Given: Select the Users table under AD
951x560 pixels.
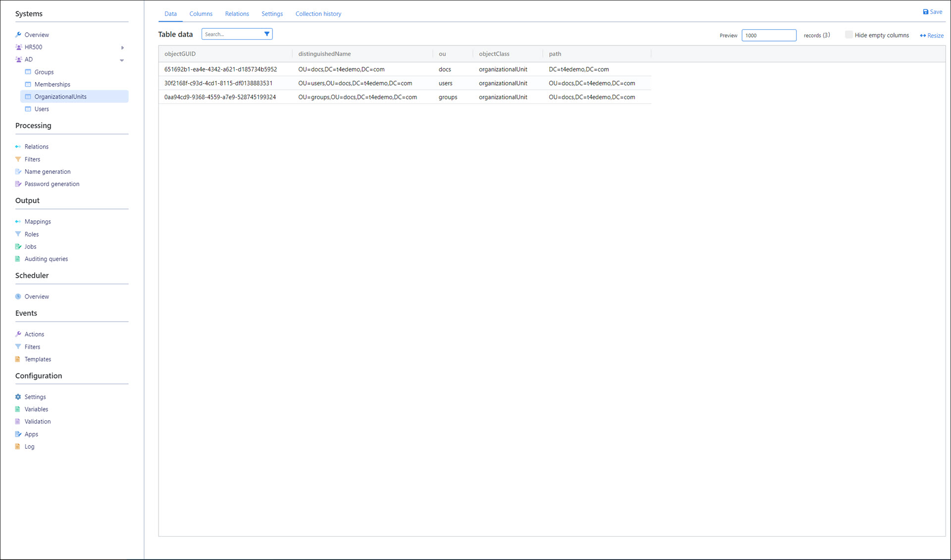Looking at the screenshot, I should click(x=42, y=109).
